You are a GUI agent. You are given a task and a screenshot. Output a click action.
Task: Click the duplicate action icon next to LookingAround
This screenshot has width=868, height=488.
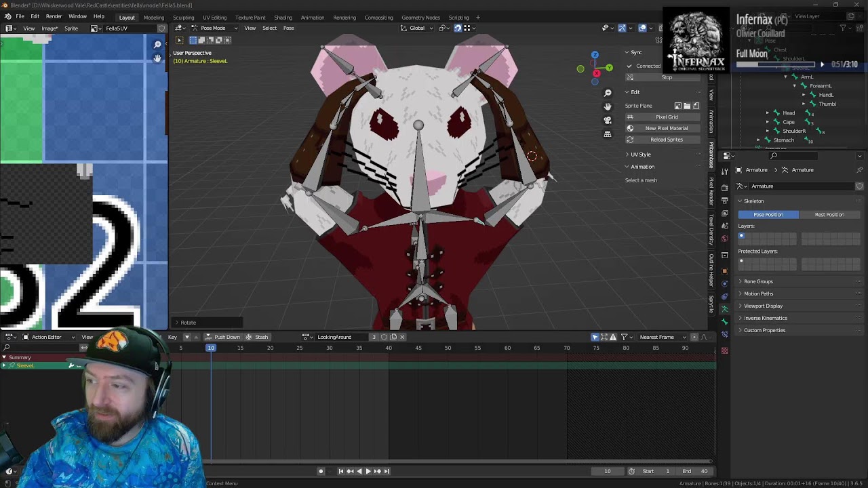click(x=393, y=337)
